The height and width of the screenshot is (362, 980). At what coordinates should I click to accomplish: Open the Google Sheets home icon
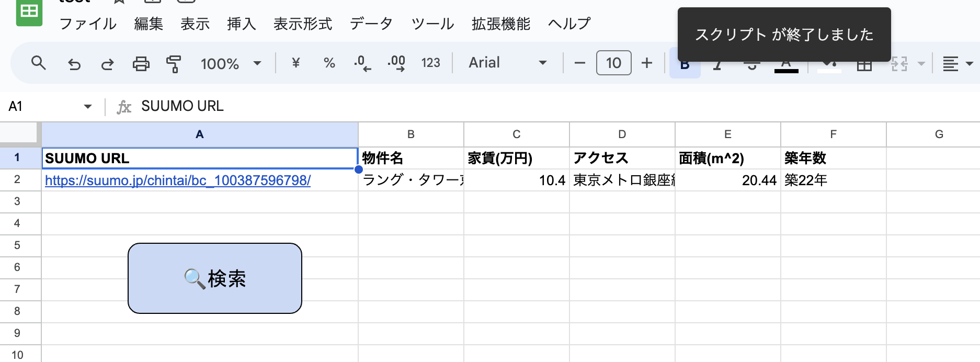(29, 12)
